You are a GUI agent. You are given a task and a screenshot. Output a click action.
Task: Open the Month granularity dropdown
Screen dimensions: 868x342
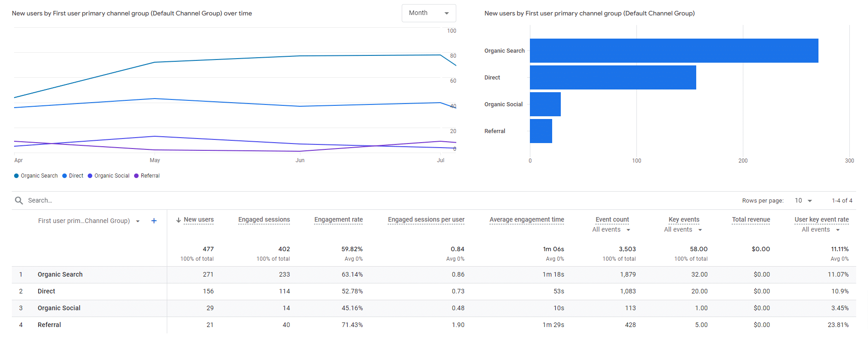coord(429,13)
